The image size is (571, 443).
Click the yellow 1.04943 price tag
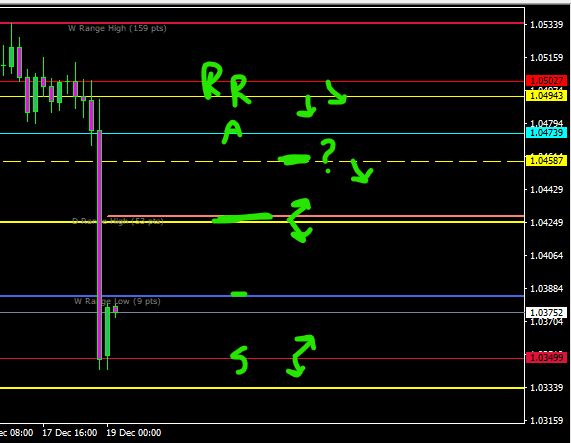pos(546,96)
